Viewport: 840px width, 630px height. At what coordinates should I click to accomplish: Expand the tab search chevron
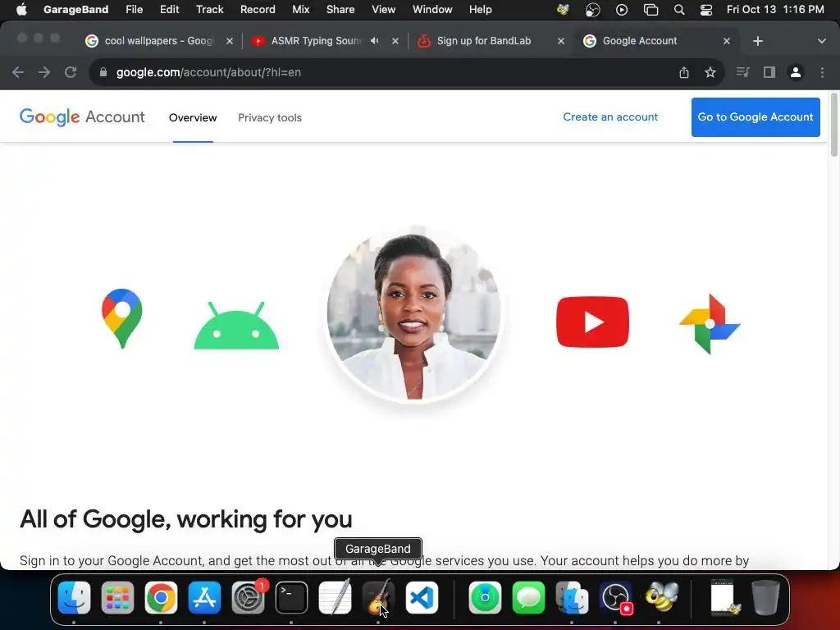click(822, 41)
